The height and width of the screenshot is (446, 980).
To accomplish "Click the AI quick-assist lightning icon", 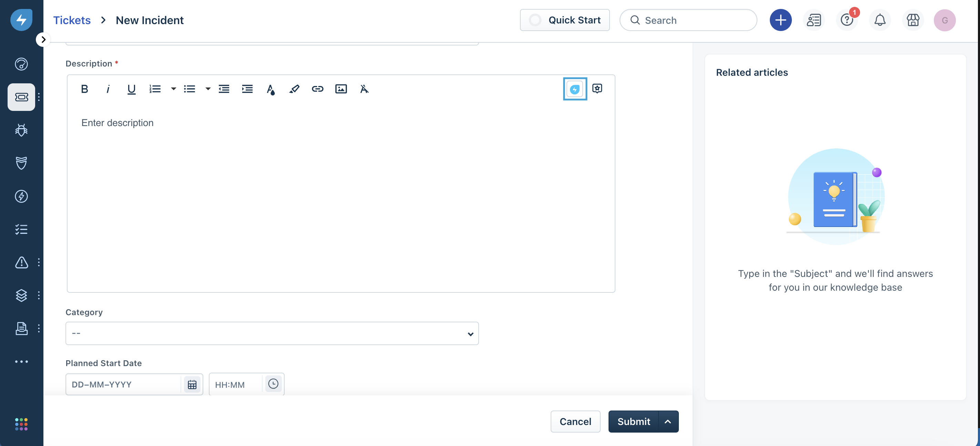I will pyautogui.click(x=574, y=89).
